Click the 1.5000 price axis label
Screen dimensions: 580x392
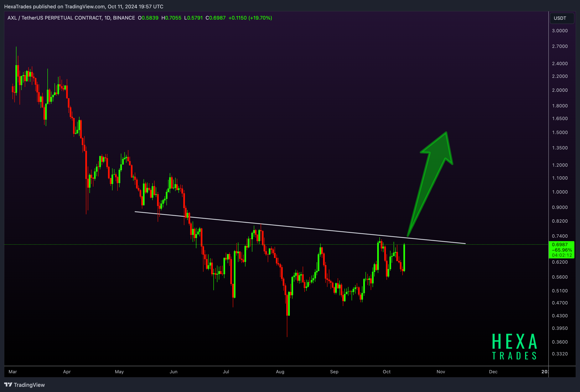click(x=560, y=132)
